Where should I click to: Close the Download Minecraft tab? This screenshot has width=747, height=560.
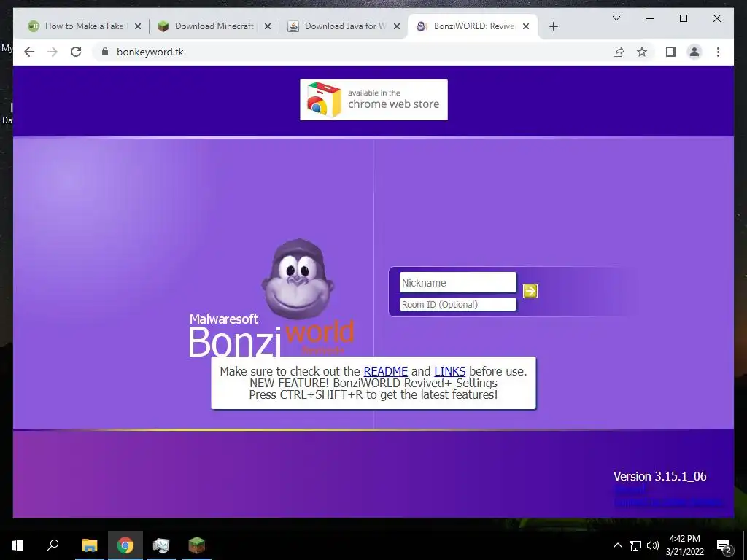click(x=268, y=26)
